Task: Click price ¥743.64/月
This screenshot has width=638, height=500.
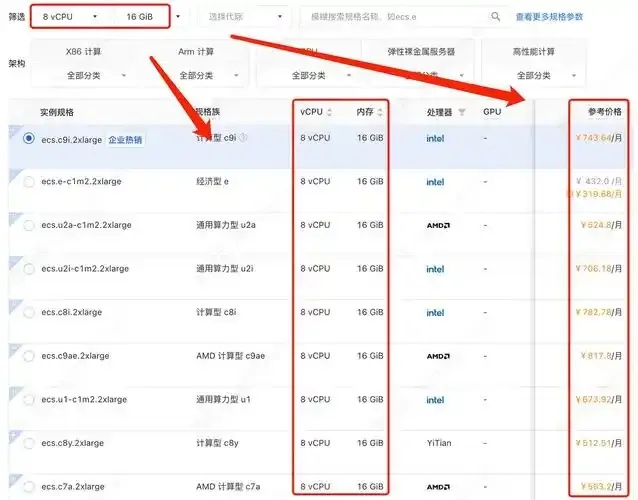Action: coord(599,138)
